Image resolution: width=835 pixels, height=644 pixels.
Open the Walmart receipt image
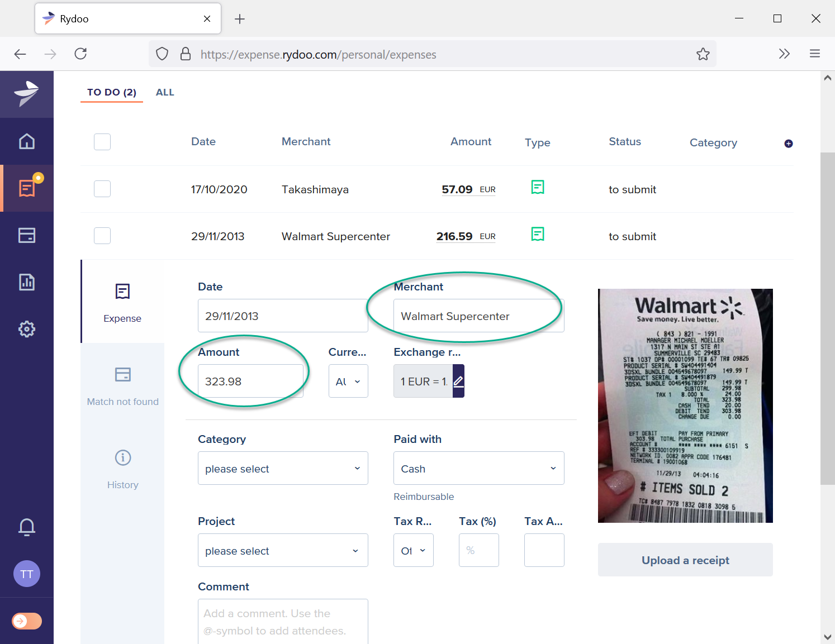click(x=685, y=406)
